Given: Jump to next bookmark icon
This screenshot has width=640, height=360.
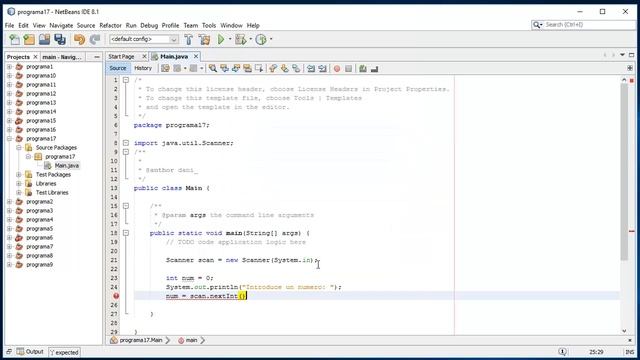Looking at the screenshot, I should pyautogui.click(x=284, y=68).
